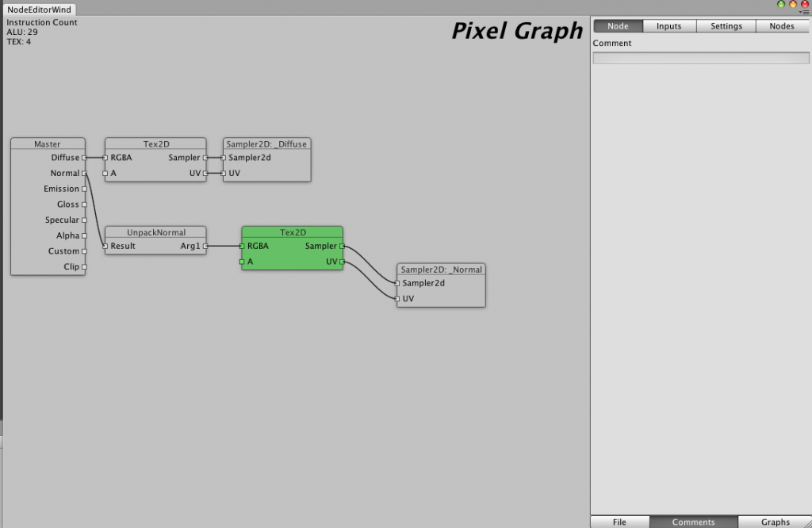Select the UnpackNormal node header
This screenshot has height=528, width=812.
pos(155,232)
